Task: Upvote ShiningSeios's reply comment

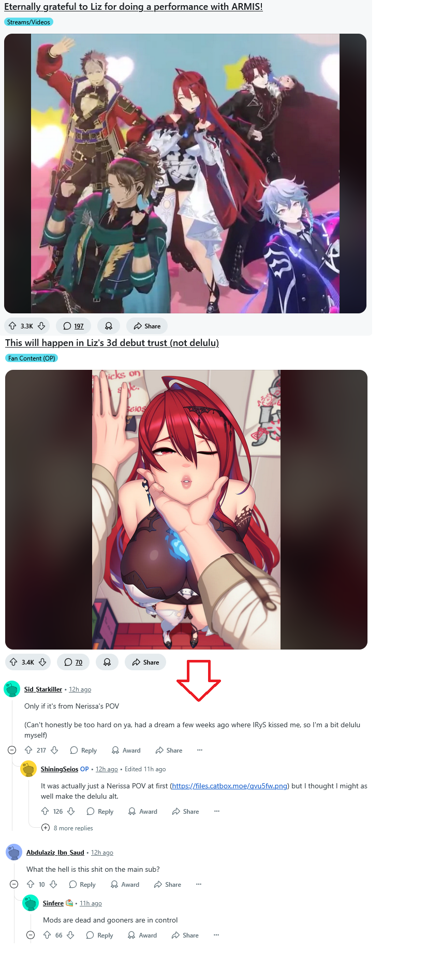Action: pos(45,811)
